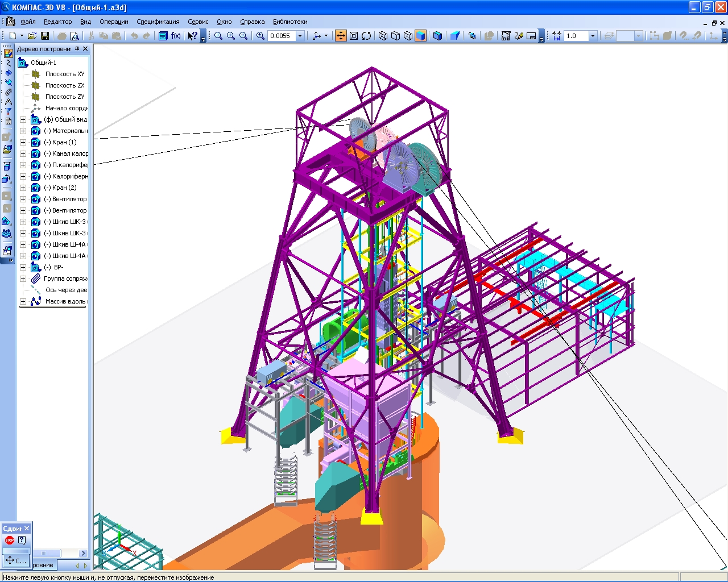Open the Операции menu
728x582 pixels.
pos(114,22)
